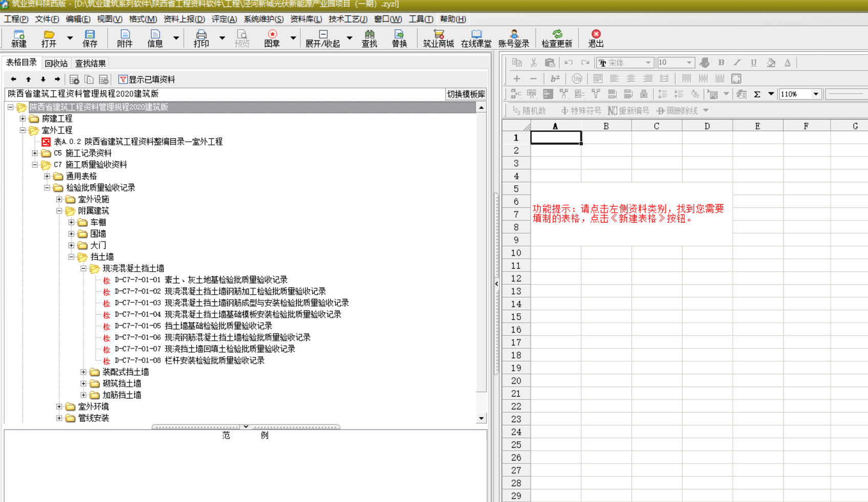Click the move-down arrow icon in tree toolbar
Screen dimensions: 868x502
point(43,79)
